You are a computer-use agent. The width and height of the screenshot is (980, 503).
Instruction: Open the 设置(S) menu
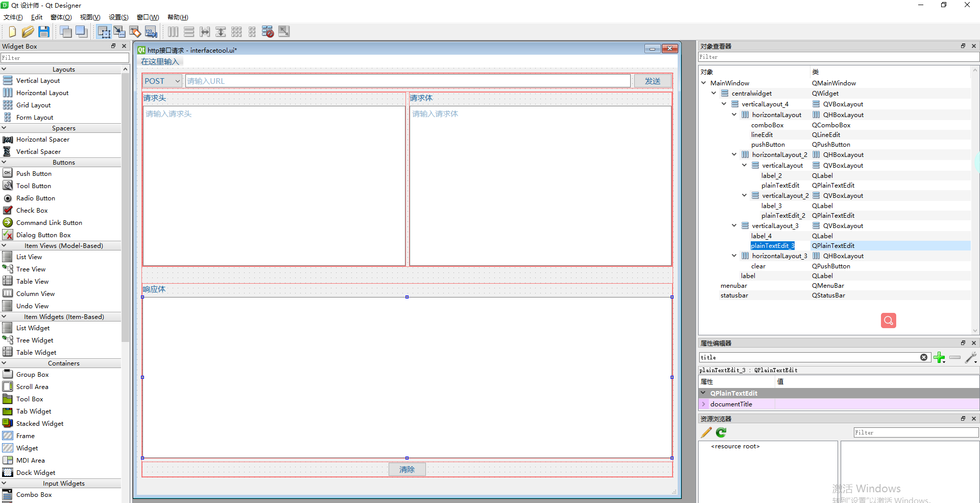118,17
